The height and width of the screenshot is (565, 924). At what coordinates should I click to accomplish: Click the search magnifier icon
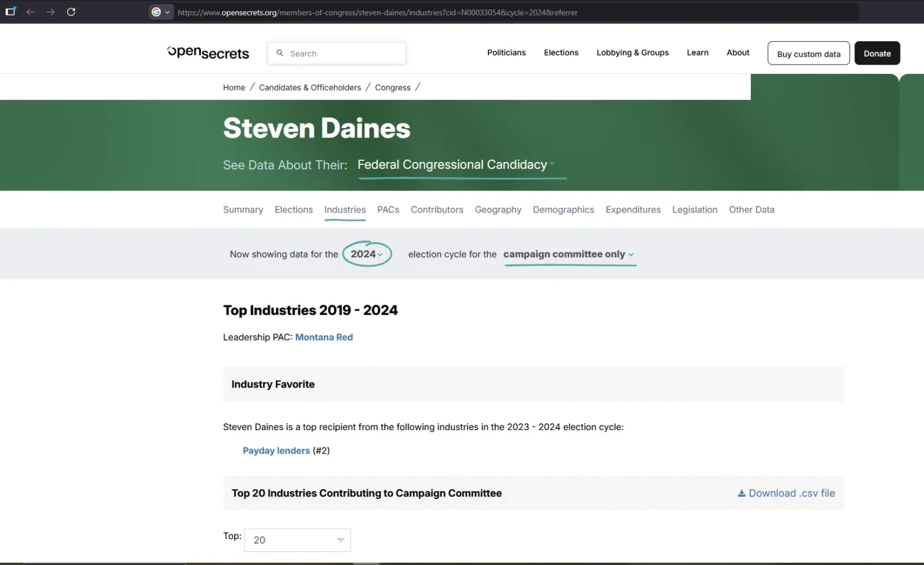[280, 53]
